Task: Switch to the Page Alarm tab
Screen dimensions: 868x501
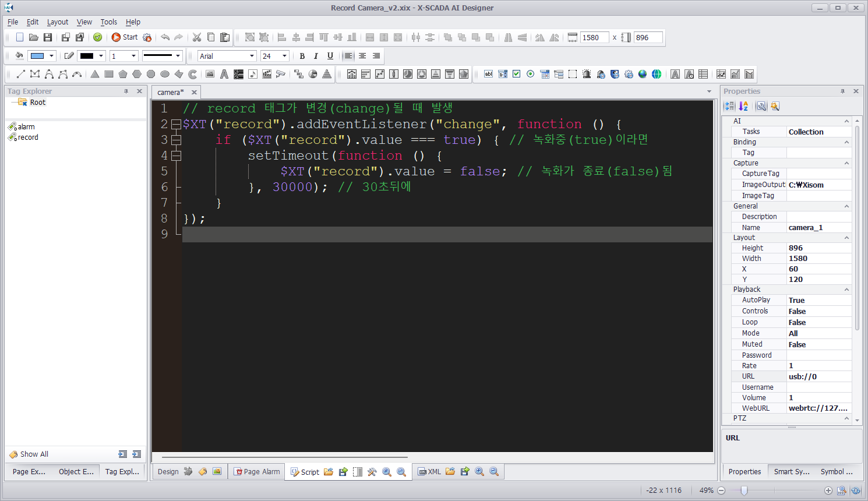Action: pos(256,472)
